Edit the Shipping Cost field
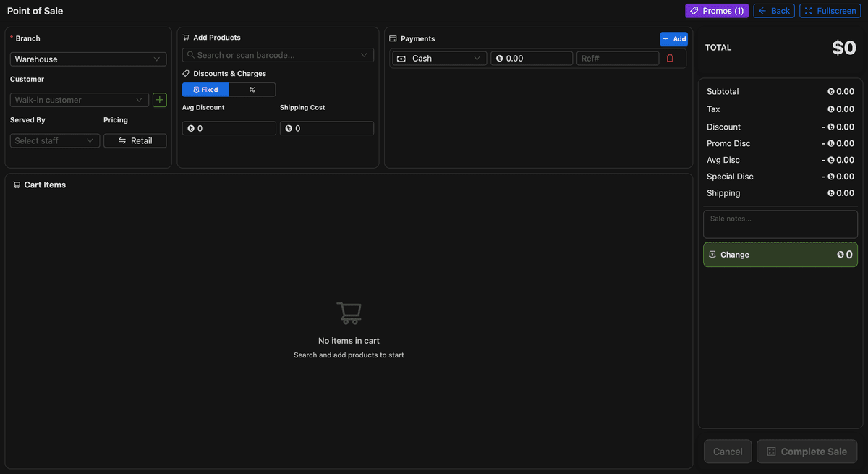Screen dimensions: 868x474 coord(327,128)
